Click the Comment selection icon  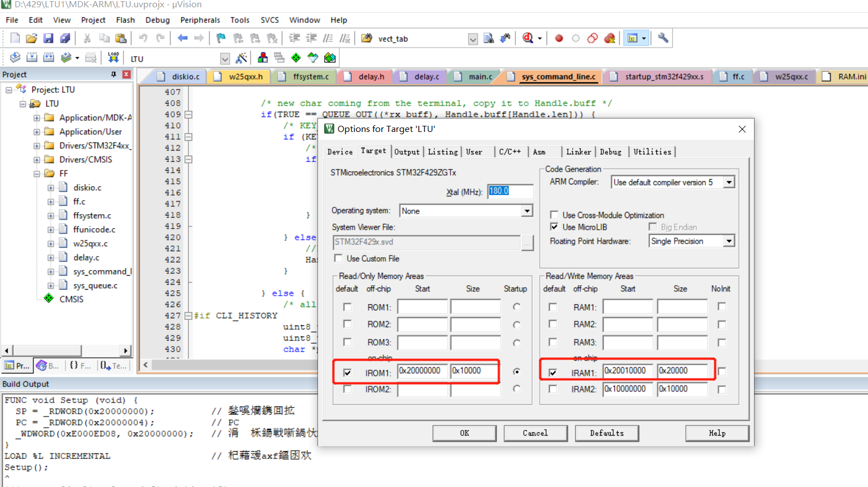tap(328, 38)
